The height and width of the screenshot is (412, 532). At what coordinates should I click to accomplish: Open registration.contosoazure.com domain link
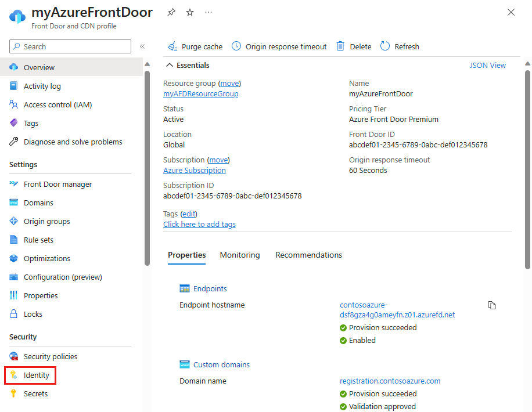click(390, 381)
